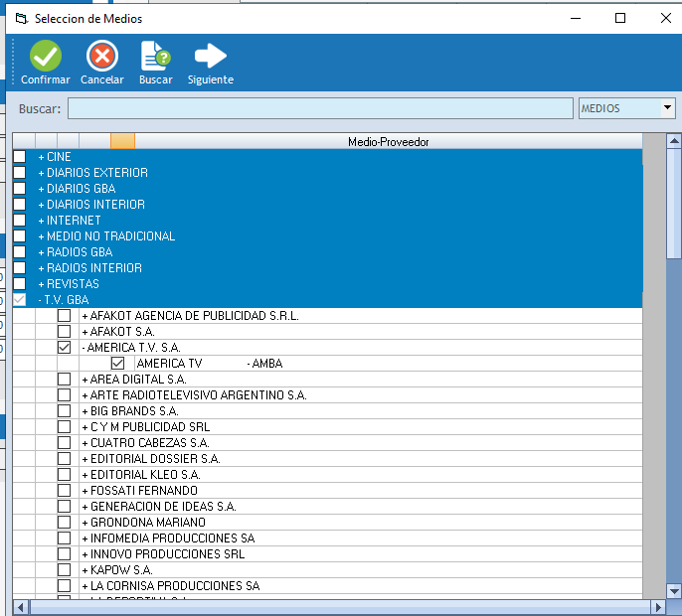Open the MEDIOS dropdown list
Screen dimensions: 682x616
point(667,108)
